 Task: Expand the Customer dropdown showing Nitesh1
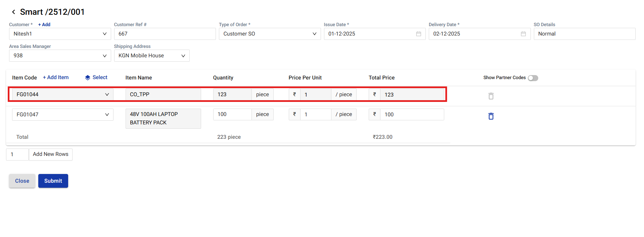point(104,34)
